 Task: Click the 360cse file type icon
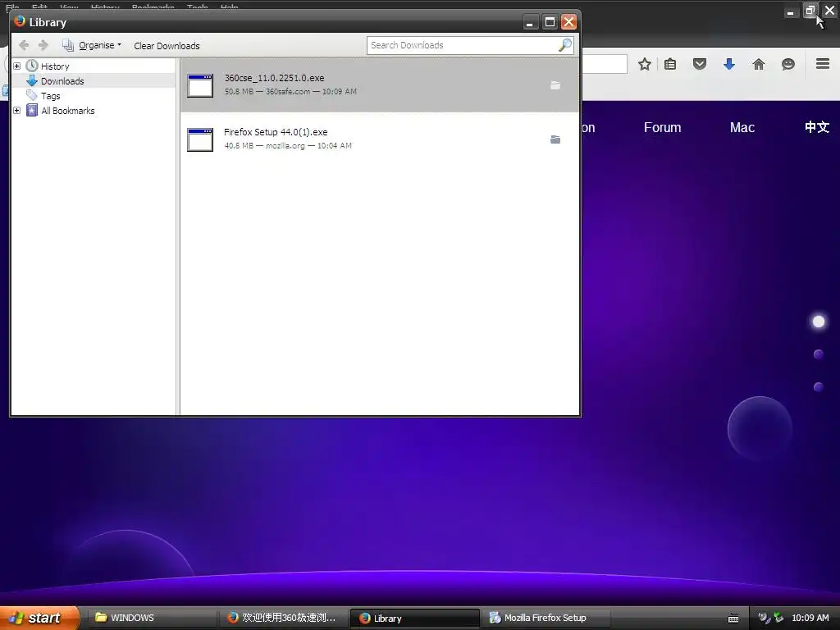click(x=200, y=85)
